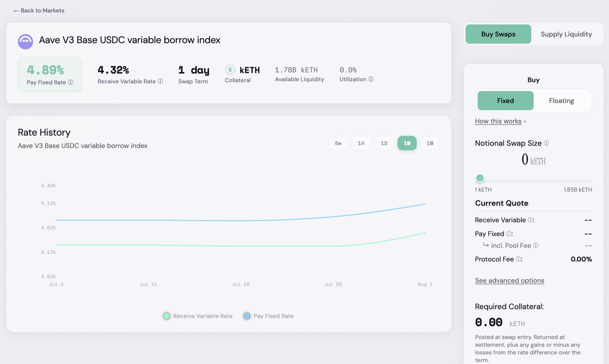
Task: Toggle Receive Variable Rate legend marker
Action: pyautogui.click(x=166, y=316)
